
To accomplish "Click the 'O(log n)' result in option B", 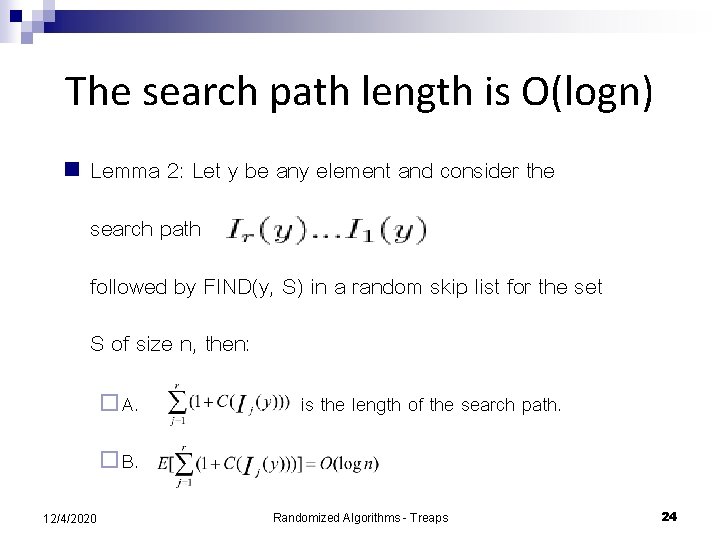I will [349, 464].
